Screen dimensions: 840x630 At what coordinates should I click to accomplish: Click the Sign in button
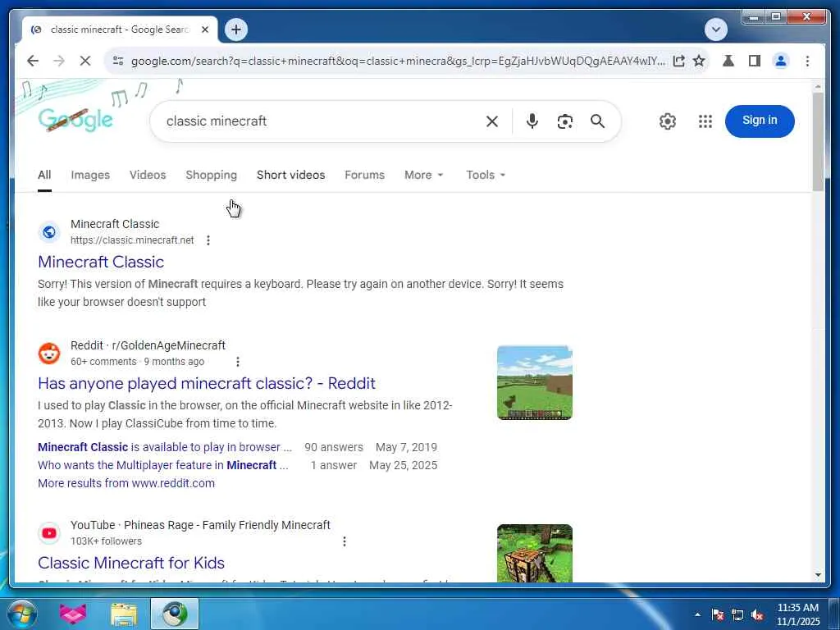(760, 121)
